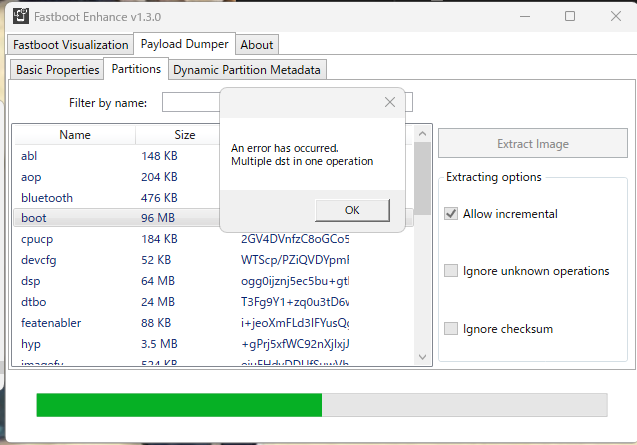Click the 88 KB size value

[156, 323]
